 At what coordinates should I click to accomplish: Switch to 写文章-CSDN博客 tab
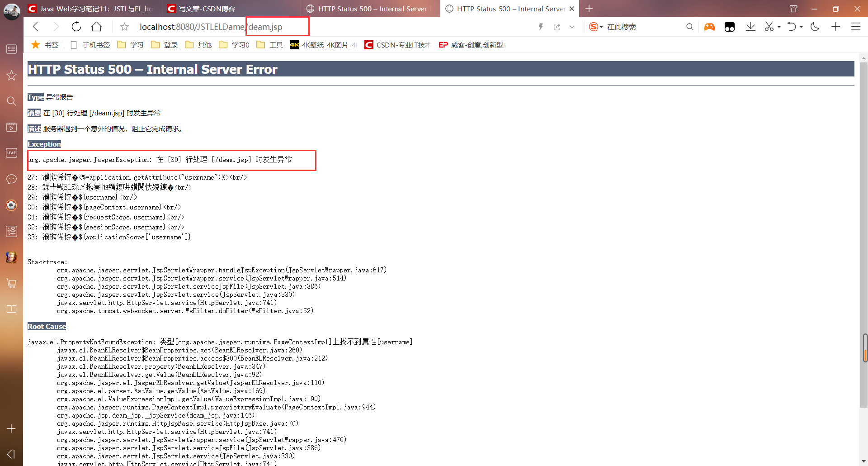click(x=231, y=9)
